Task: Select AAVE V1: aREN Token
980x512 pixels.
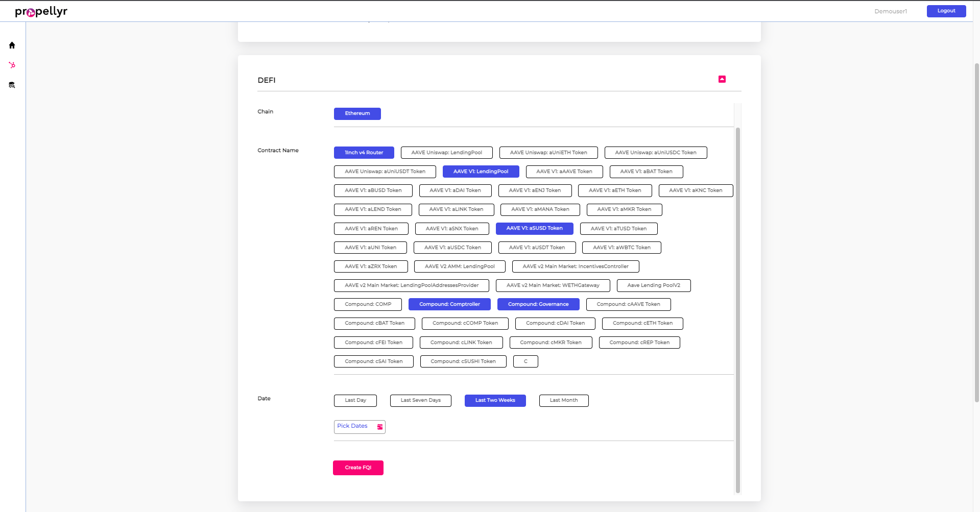Action: click(x=371, y=229)
